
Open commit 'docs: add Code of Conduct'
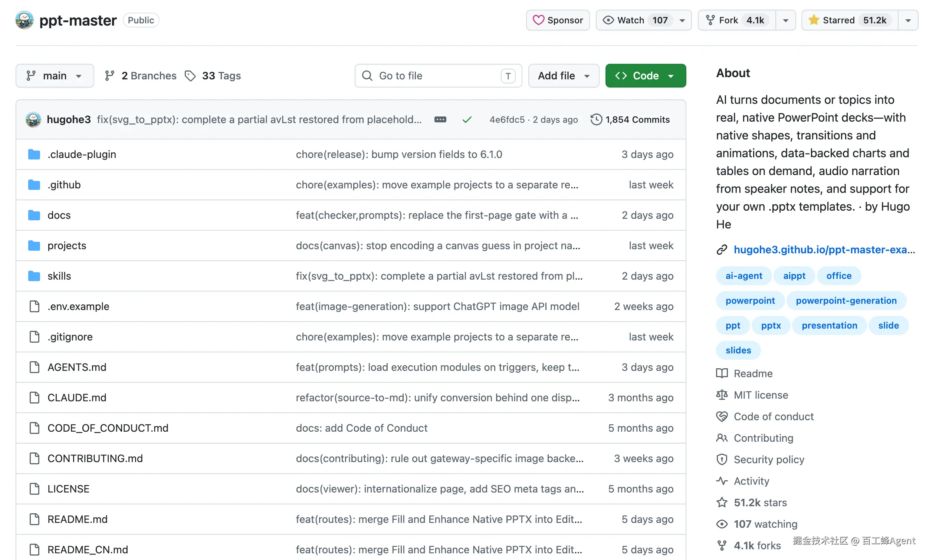[362, 428]
